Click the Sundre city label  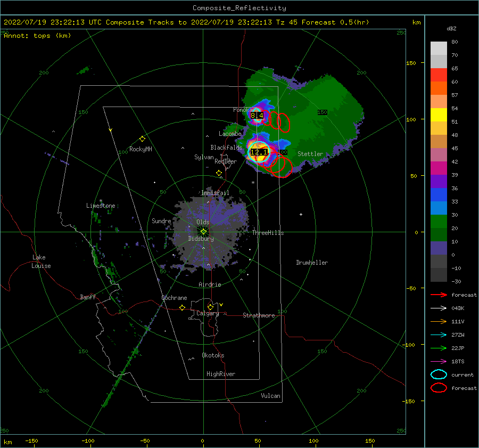click(x=161, y=221)
